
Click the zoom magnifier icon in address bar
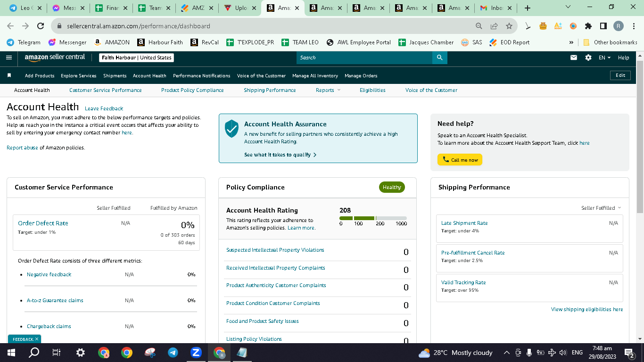(x=479, y=26)
